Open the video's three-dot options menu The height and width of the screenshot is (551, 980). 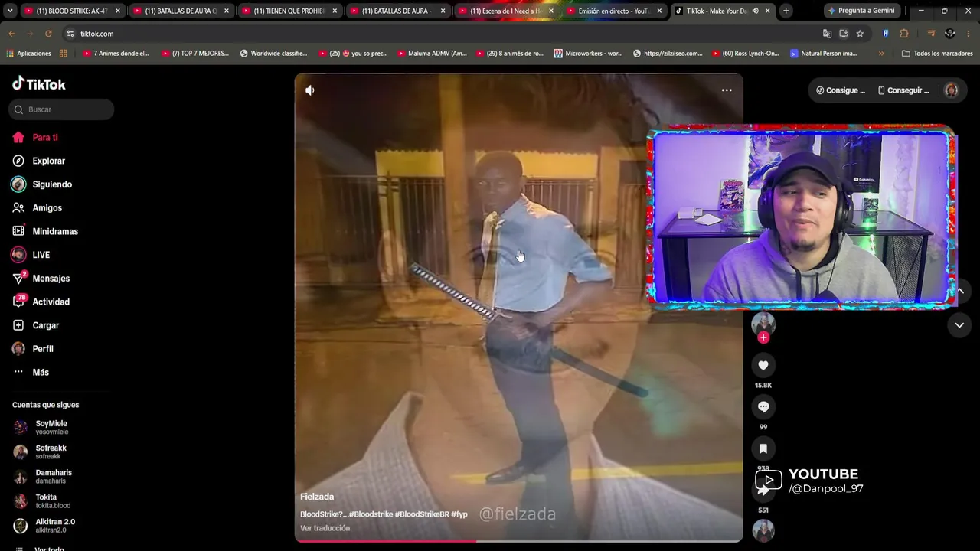[727, 90]
